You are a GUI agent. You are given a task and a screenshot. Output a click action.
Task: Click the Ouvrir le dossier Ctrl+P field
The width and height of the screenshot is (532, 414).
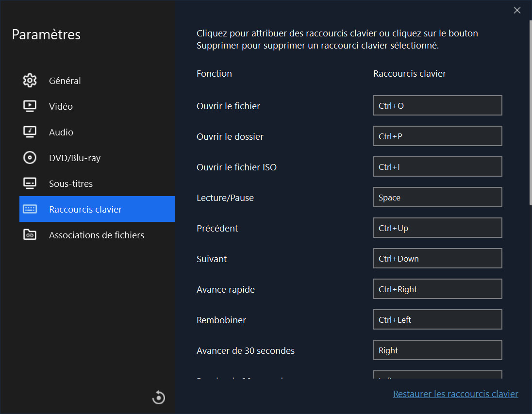coord(437,136)
